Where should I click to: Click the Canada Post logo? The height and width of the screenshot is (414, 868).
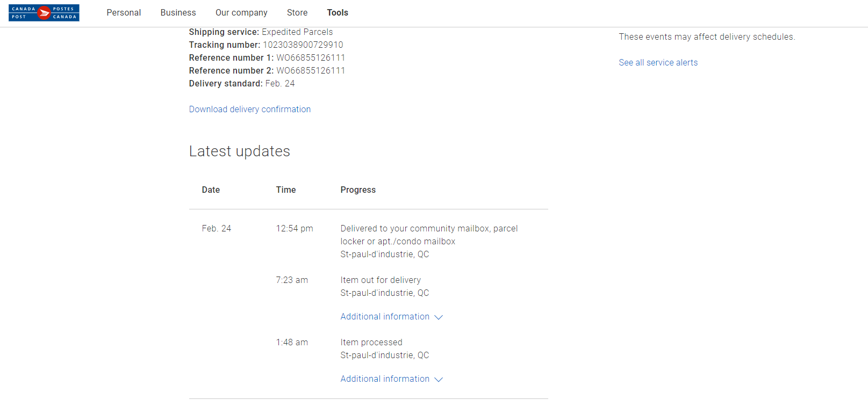point(44,13)
